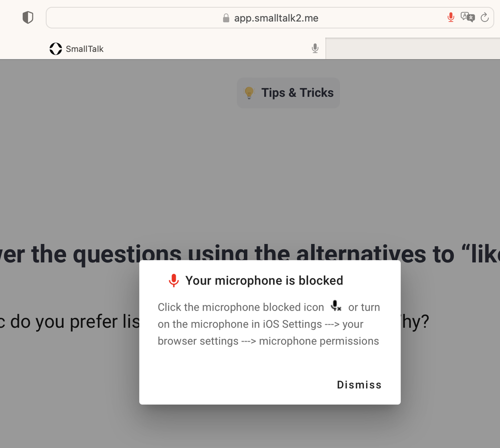This screenshot has height=448, width=500.
Task: Click the red microphone icon in address bar
Action: (450, 18)
